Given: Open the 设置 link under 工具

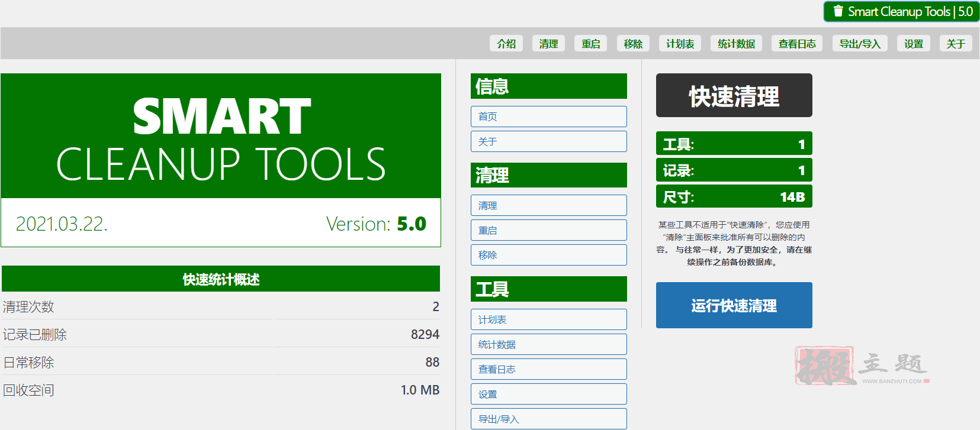Looking at the screenshot, I should (549, 394).
